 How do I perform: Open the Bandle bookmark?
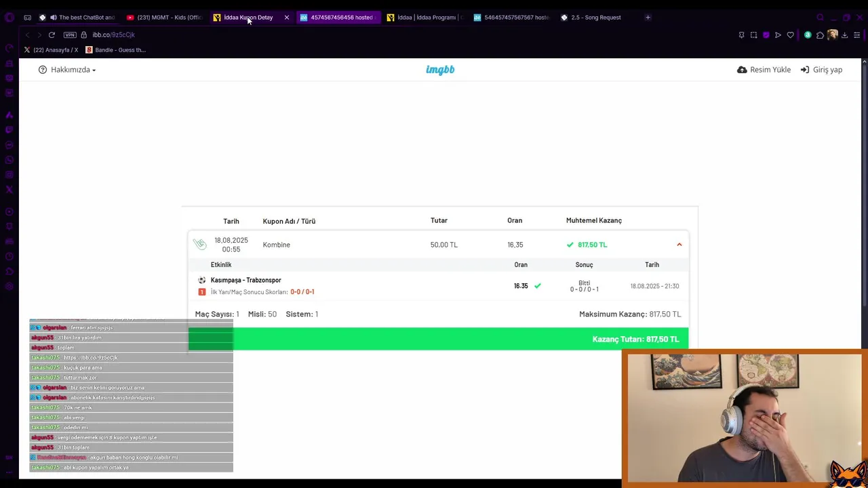[x=115, y=49]
